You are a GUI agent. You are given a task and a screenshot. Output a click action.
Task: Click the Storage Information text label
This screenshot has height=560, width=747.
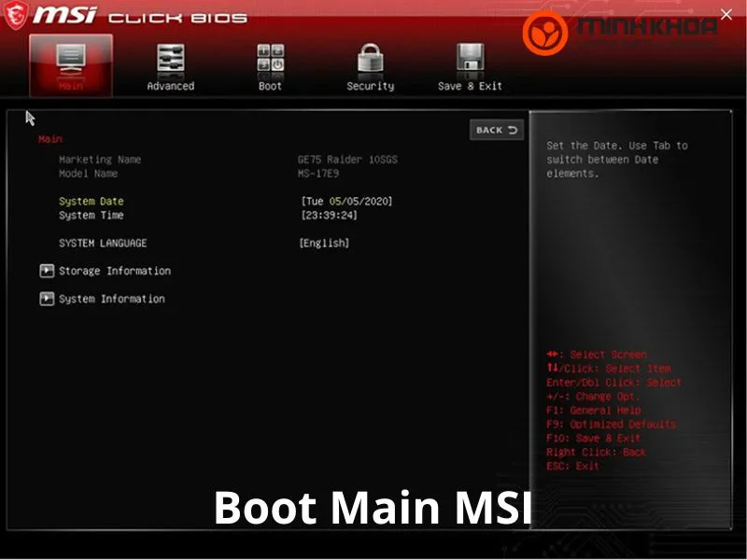pos(115,272)
